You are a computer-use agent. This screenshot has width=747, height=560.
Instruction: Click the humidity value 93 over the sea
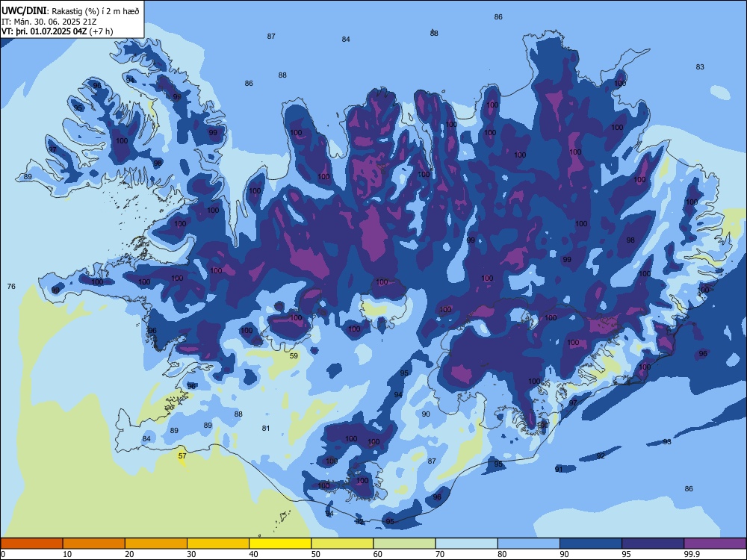pos(667,441)
